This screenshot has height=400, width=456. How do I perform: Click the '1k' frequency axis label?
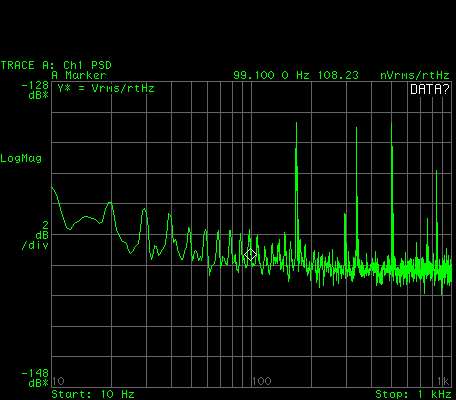tap(443, 381)
